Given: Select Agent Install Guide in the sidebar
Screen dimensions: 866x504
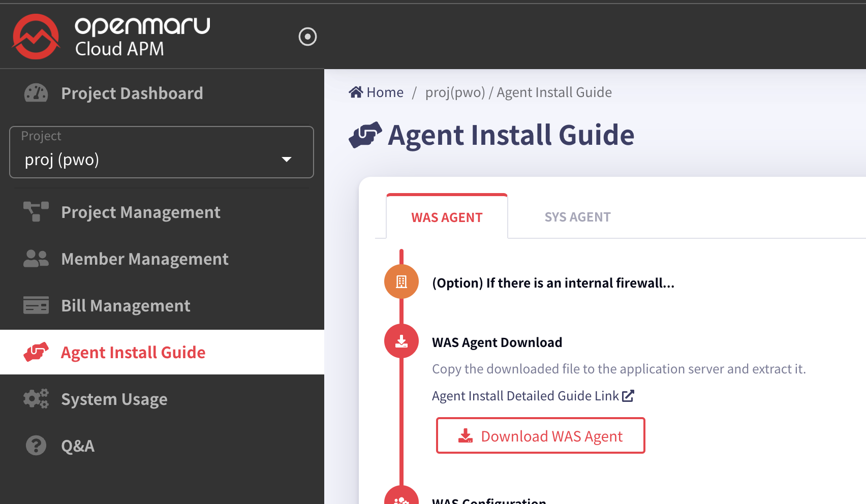Looking at the screenshot, I should 133,353.
